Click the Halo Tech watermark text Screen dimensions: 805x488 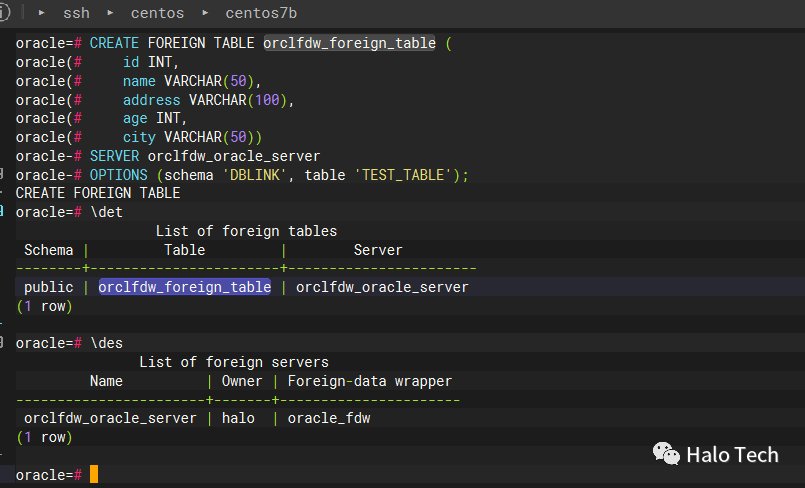click(x=732, y=455)
